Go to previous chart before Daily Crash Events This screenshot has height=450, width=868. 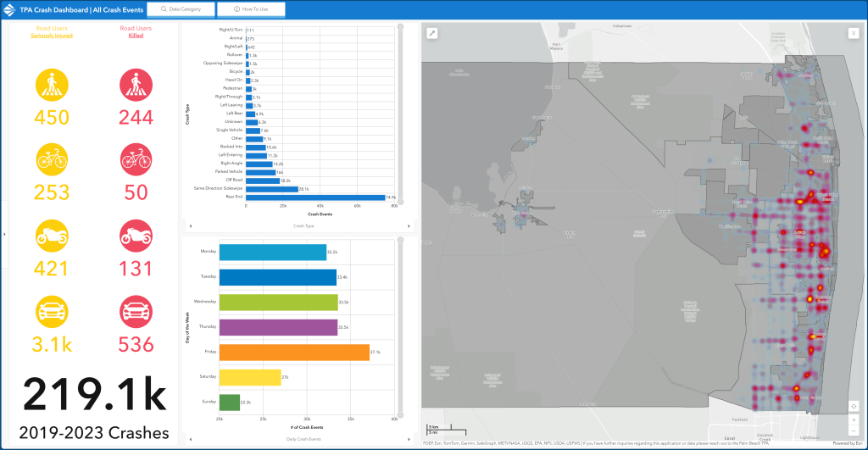[189, 439]
